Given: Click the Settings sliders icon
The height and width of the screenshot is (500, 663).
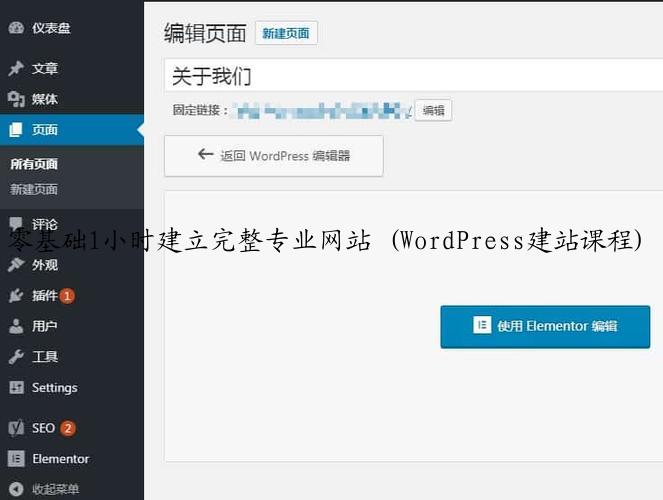Looking at the screenshot, I should pos(16,387).
